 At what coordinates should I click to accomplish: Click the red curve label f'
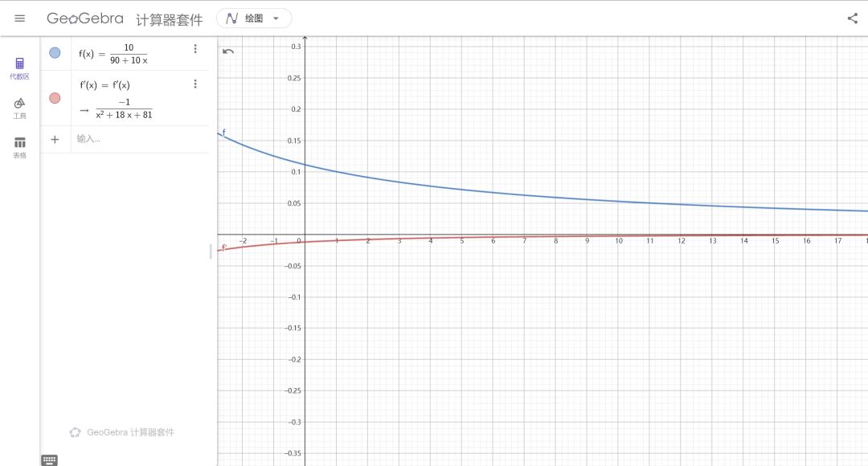[223, 247]
